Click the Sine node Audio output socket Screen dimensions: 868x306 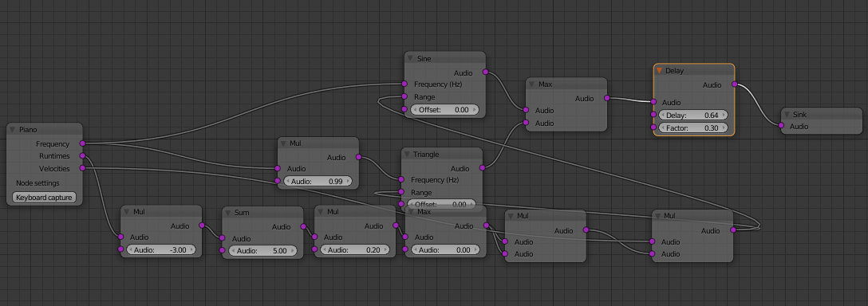(x=486, y=73)
